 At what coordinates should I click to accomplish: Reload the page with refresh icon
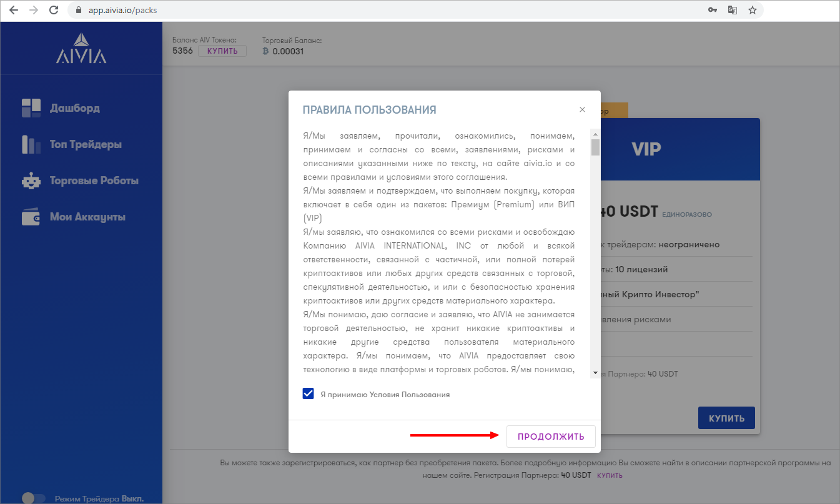click(x=54, y=10)
